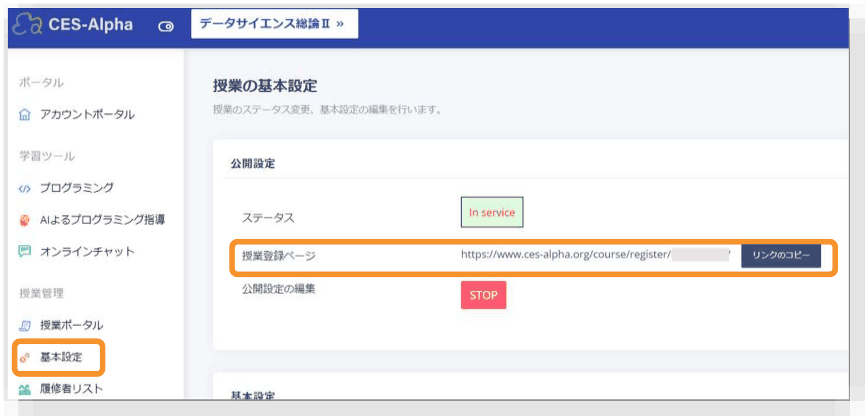Open the データサイエンス総論II course selector

pos(275,24)
